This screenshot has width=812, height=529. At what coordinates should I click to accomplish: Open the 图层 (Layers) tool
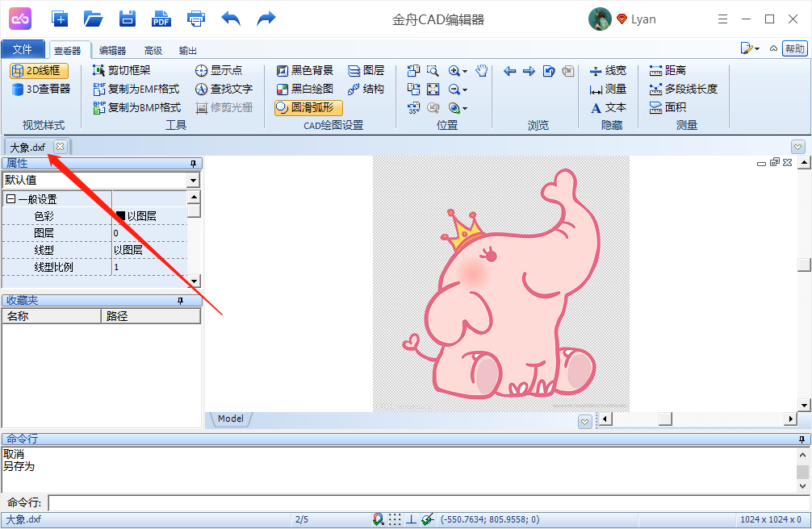coord(366,71)
